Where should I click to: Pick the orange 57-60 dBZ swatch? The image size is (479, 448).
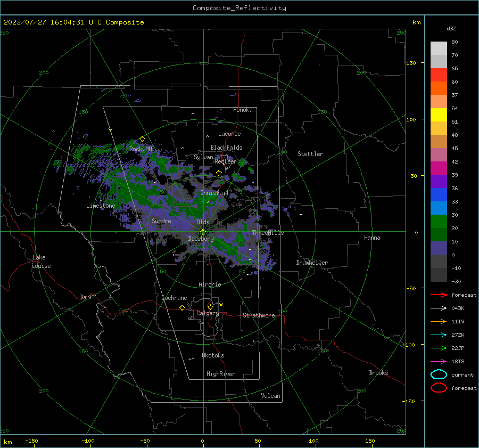point(439,88)
